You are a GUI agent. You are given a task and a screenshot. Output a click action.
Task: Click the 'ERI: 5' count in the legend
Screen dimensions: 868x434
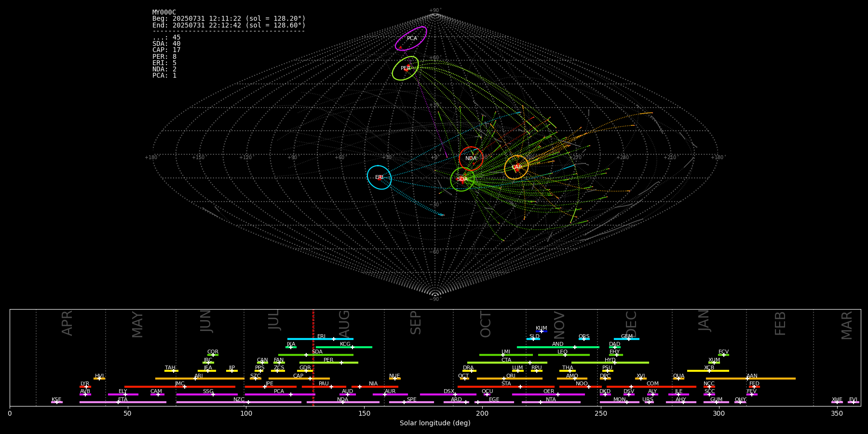[164, 63]
